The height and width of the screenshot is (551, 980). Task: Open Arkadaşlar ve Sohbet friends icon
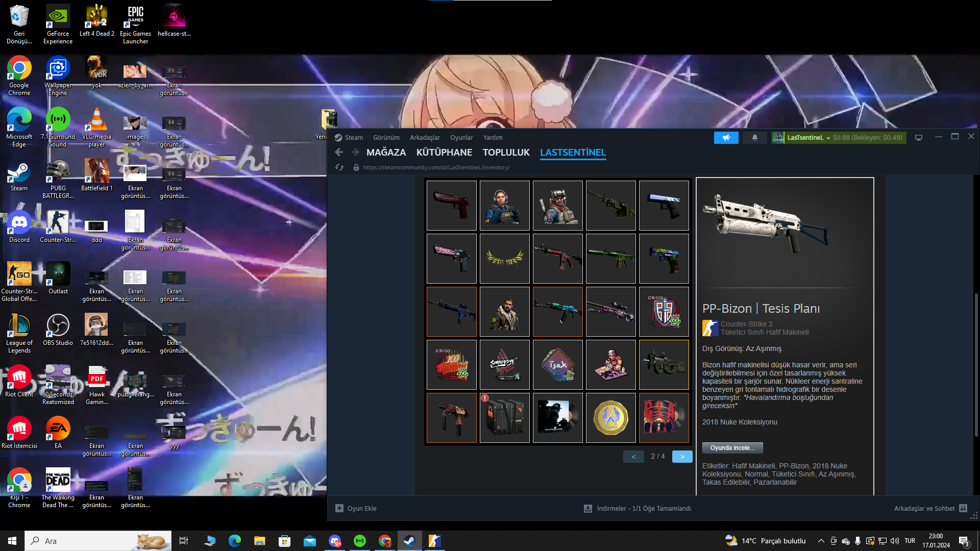963,508
